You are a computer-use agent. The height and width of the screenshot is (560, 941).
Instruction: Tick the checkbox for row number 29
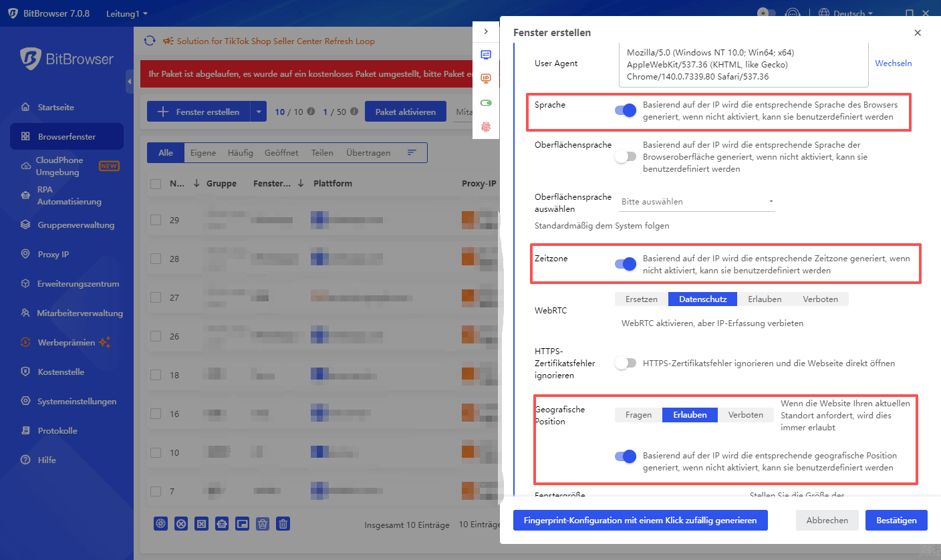156,220
